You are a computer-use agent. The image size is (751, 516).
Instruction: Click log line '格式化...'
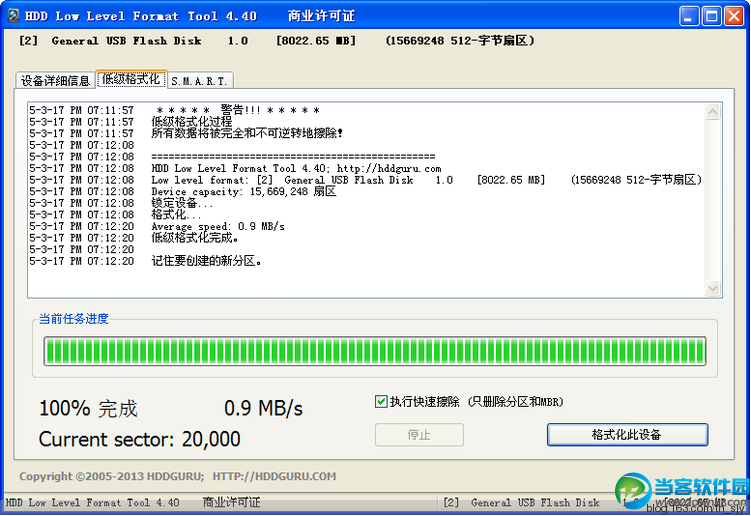(176, 215)
